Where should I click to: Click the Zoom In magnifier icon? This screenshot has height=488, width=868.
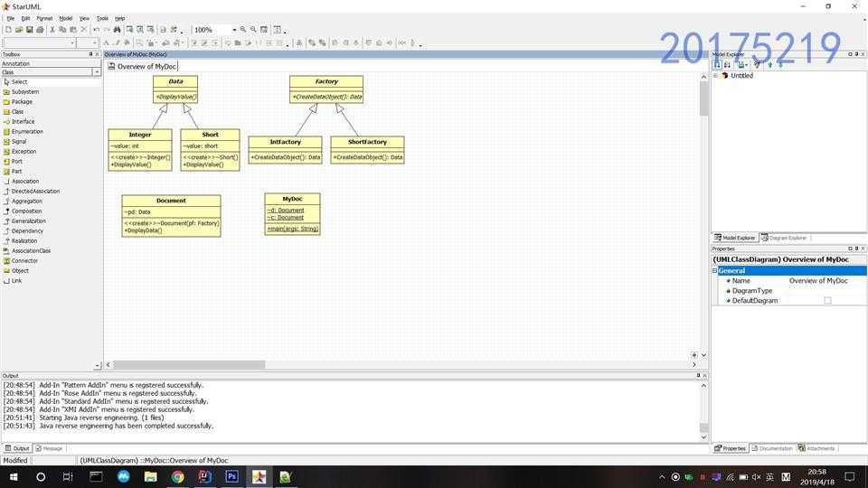click(243, 29)
